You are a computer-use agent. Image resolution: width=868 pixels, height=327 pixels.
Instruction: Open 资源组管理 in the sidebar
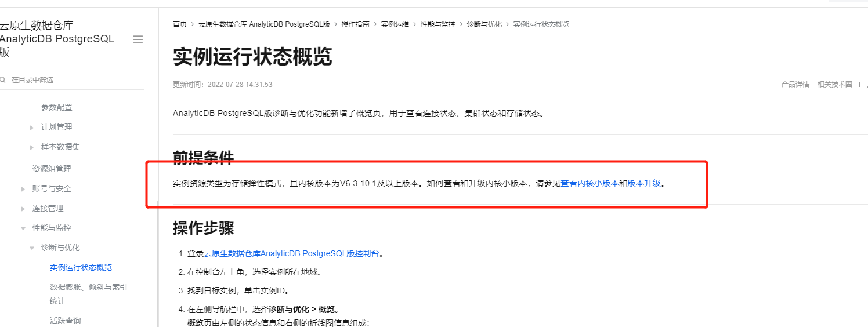pos(52,169)
